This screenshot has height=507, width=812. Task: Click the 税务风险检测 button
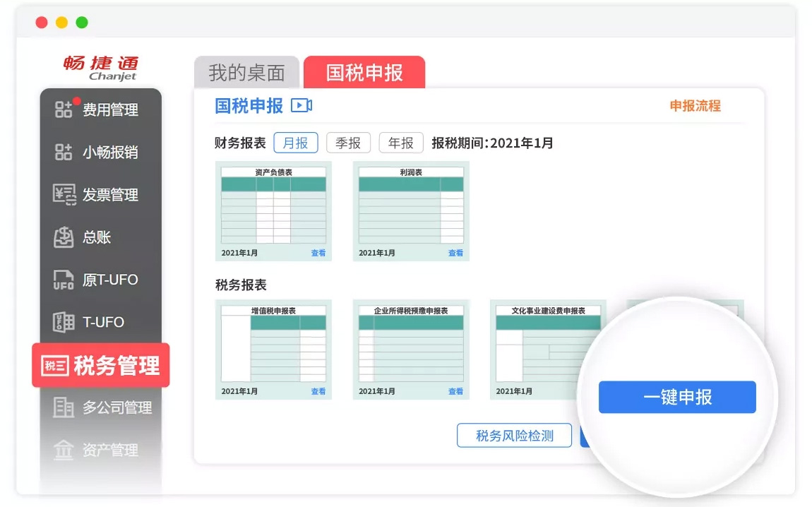point(514,436)
